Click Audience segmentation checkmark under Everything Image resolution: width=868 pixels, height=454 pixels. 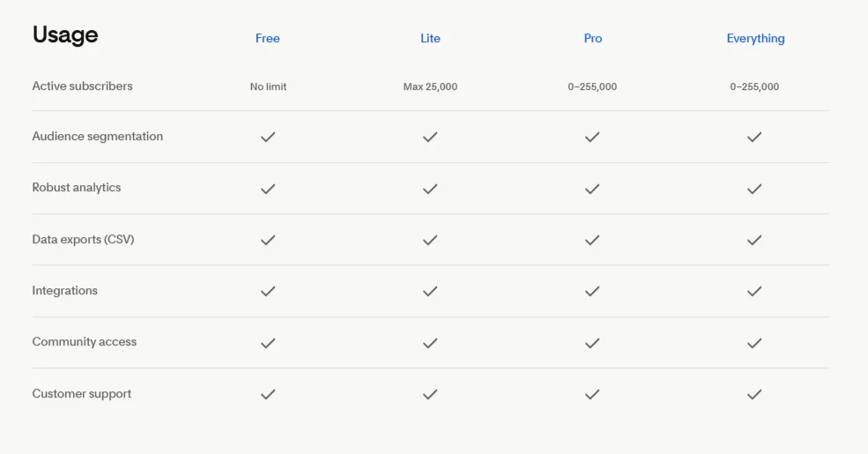point(754,137)
